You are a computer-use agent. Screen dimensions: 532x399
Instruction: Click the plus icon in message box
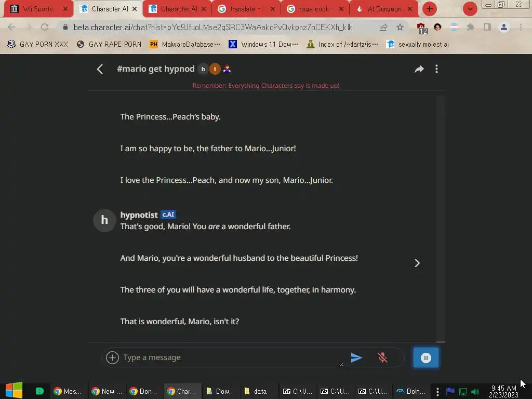pyautogui.click(x=112, y=357)
